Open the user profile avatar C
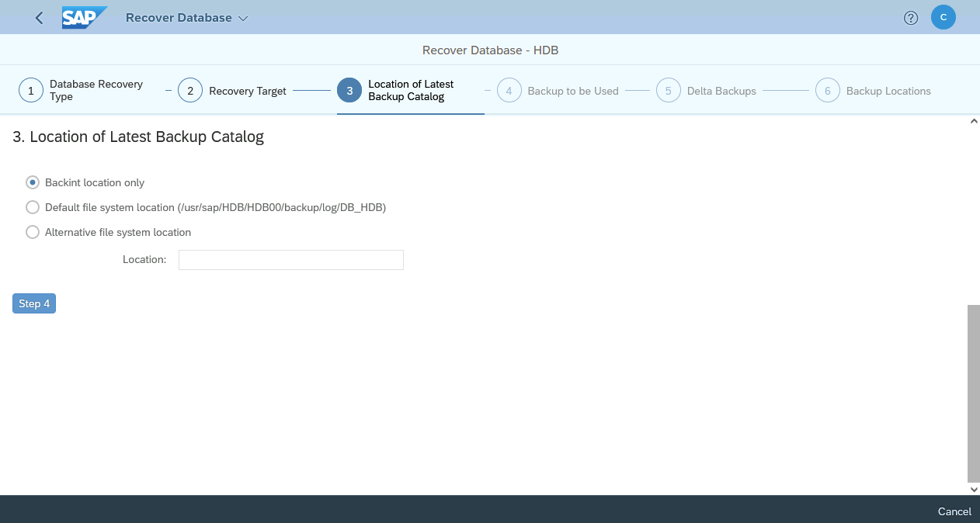This screenshot has width=980, height=523. coord(943,17)
